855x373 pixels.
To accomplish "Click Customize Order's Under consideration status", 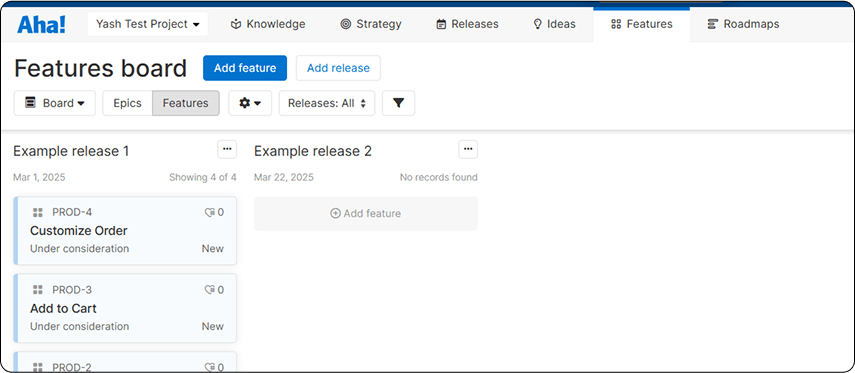I will tap(80, 249).
